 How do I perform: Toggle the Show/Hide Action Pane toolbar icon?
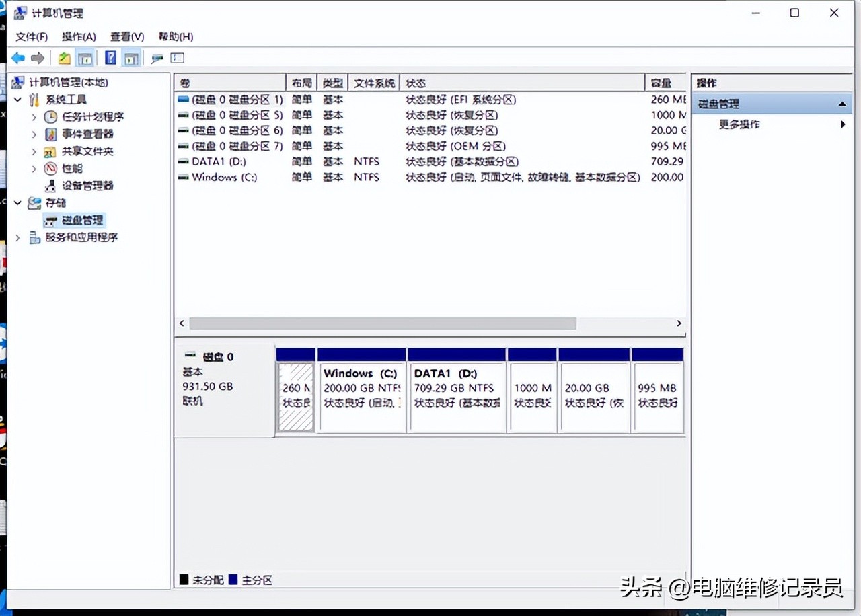131,59
